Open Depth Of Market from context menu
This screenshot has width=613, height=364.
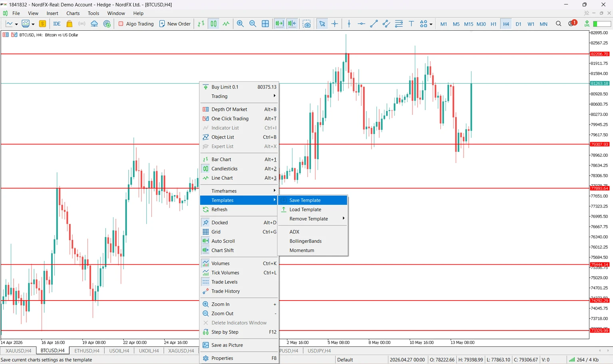point(239,109)
